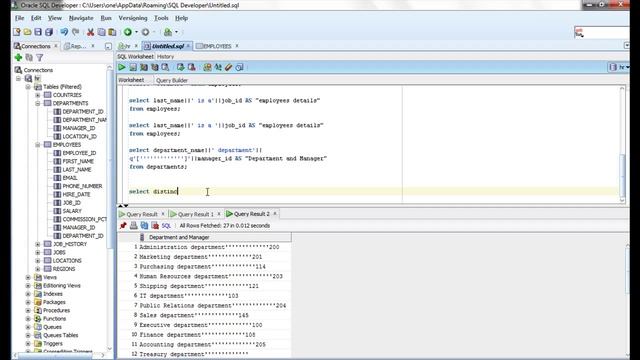Open the Navigate menu

(81, 18)
